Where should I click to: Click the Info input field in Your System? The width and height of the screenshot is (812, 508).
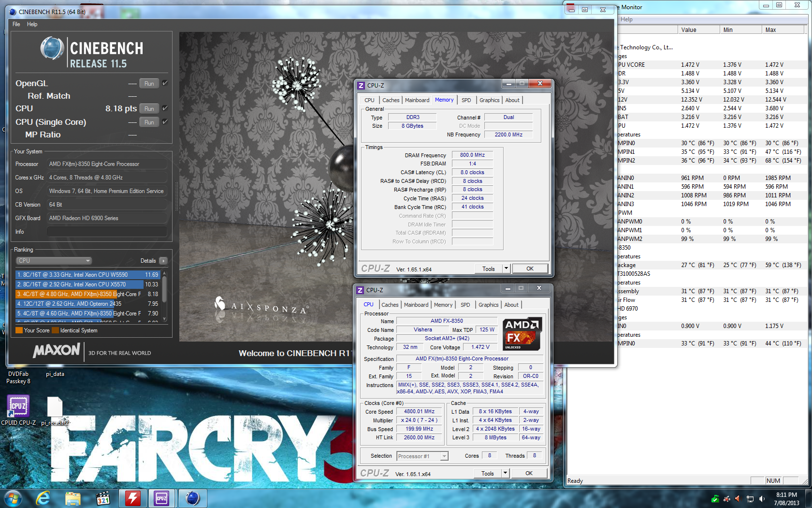pos(107,232)
